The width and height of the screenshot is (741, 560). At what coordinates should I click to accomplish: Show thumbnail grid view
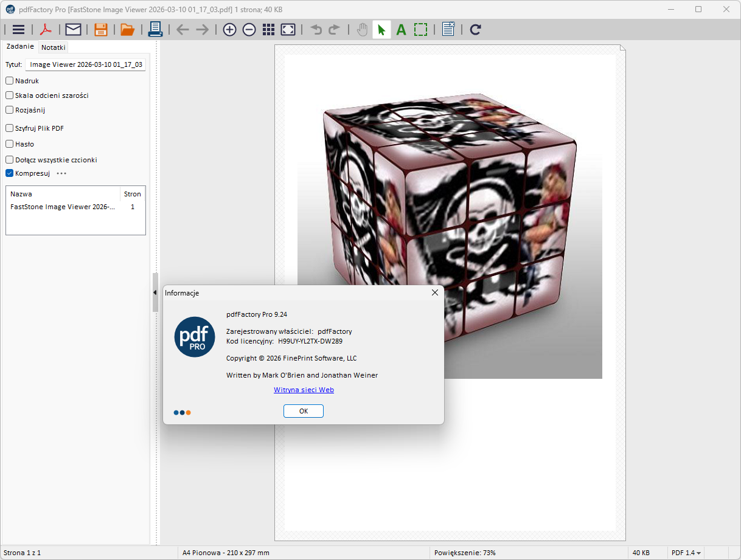[x=268, y=29]
